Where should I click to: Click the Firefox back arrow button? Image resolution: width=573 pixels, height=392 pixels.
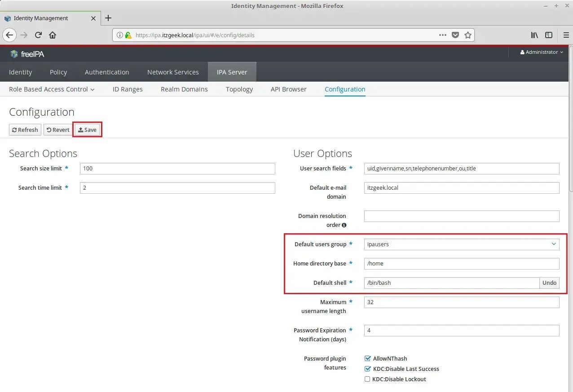tap(9, 35)
